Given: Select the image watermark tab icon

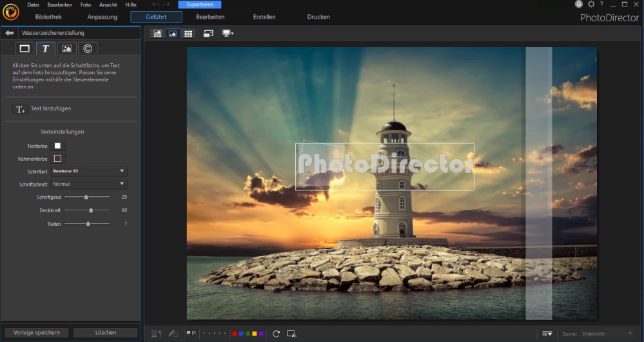Looking at the screenshot, I should pyautogui.click(x=66, y=48).
